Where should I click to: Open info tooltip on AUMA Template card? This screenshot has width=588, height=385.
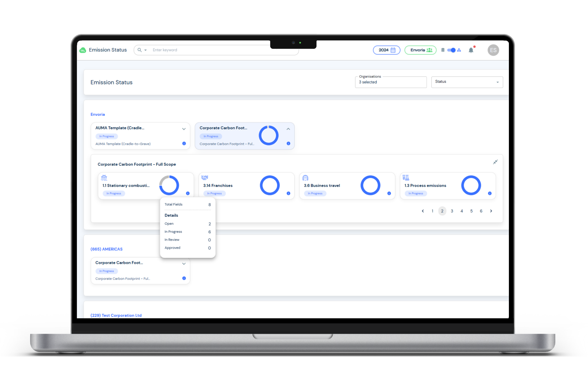coord(184,143)
